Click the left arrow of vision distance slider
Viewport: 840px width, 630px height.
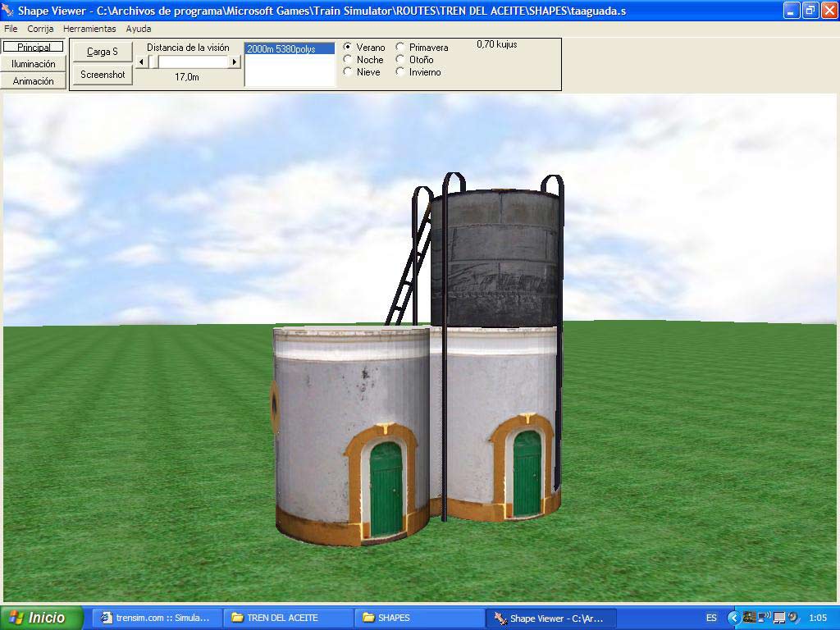[141, 62]
